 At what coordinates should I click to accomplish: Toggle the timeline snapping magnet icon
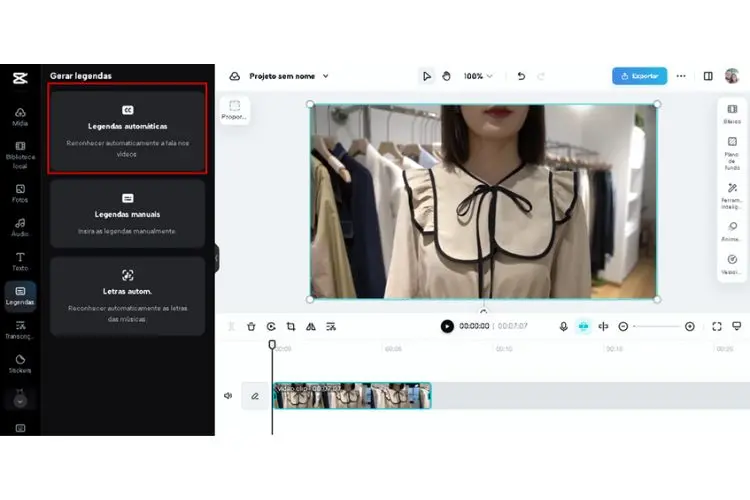pos(584,326)
